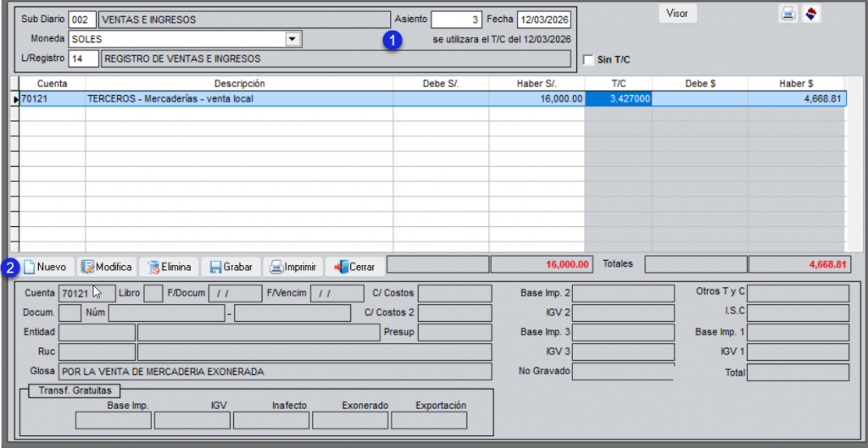Click the C/ Costos 2 field

coord(454,312)
